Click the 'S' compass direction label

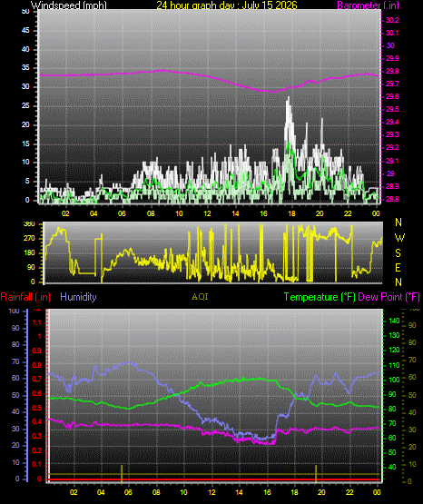(x=398, y=253)
